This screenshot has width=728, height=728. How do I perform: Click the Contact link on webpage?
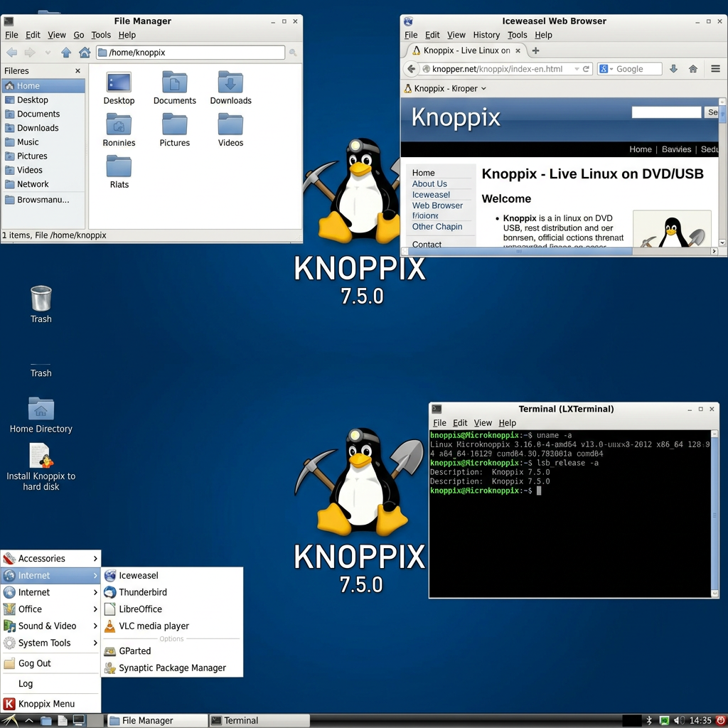pos(427,245)
